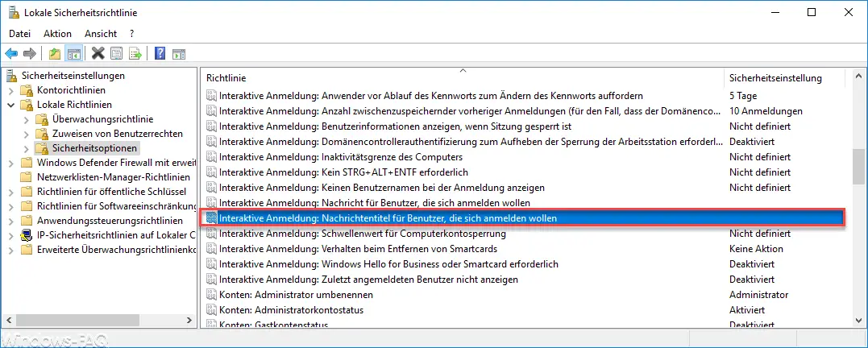Click the policy icon for Kein STRG+ALT+ENTF erforderlich

(211, 172)
